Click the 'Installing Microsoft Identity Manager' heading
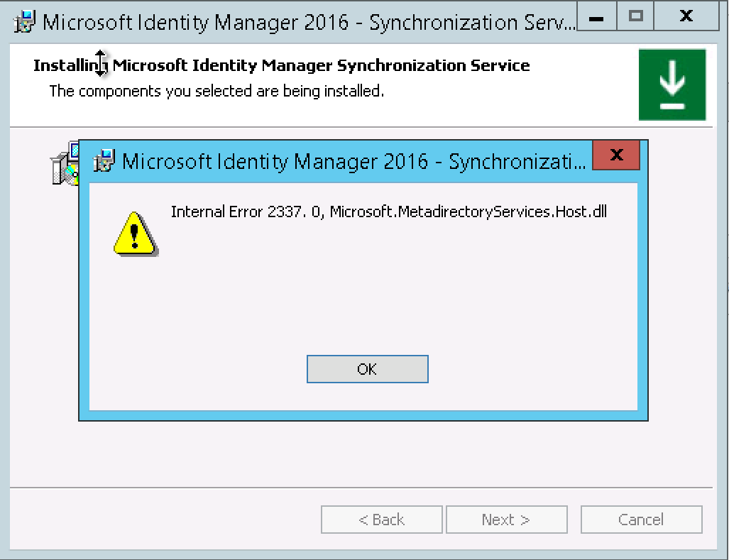Image resolution: width=729 pixels, height=560 pixels. 281,65
